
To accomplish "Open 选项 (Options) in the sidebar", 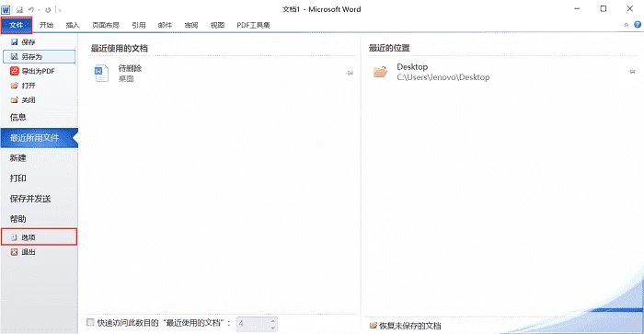I will pyautogui.click(x=39, y=237).
